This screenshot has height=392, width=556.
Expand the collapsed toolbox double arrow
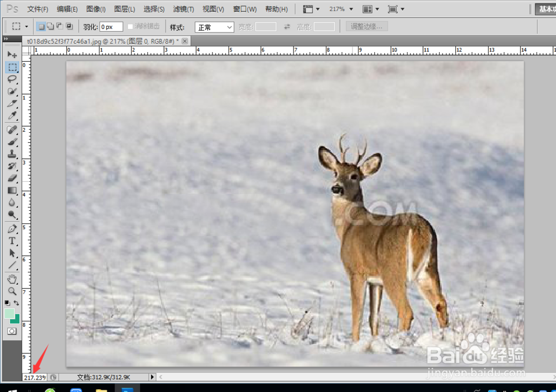6,39
